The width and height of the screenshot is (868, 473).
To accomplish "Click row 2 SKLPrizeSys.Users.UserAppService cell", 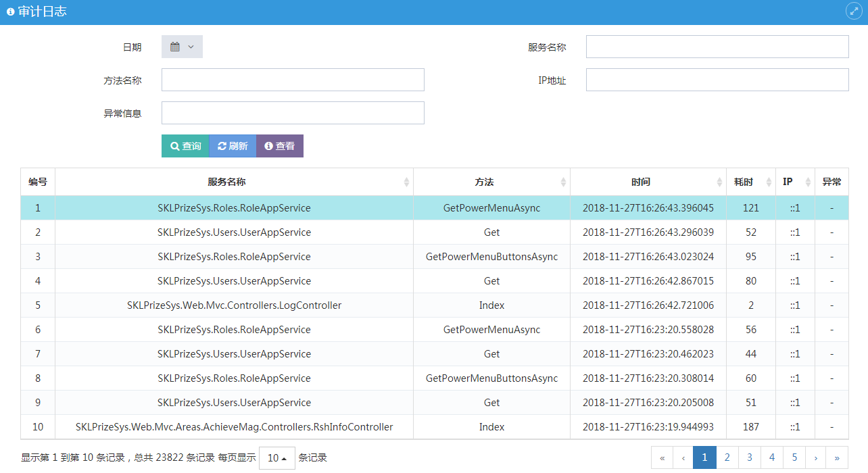I will pyautogui.click(x=234, y=232).
